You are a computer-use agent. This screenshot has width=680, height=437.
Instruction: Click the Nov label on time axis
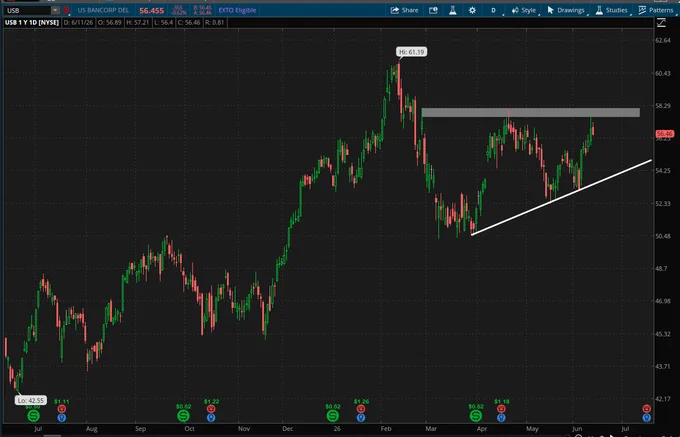coord(244,429)
